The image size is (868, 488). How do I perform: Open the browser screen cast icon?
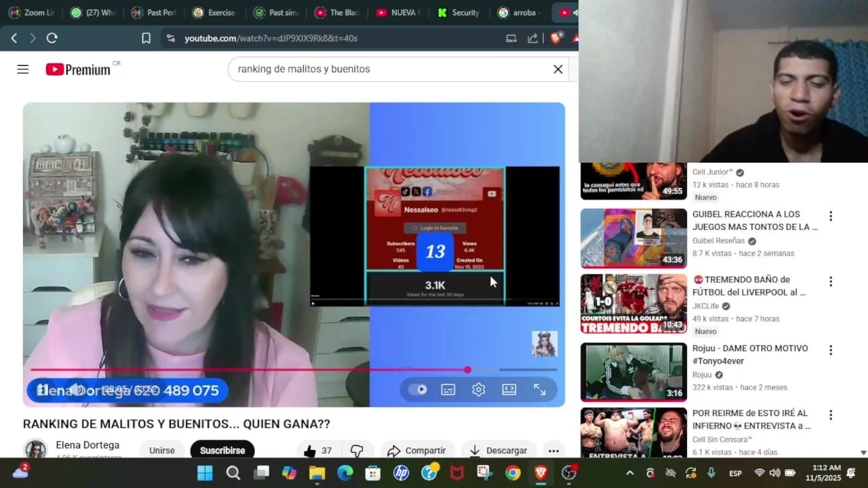pyautogui.click(x=511, y=39)
